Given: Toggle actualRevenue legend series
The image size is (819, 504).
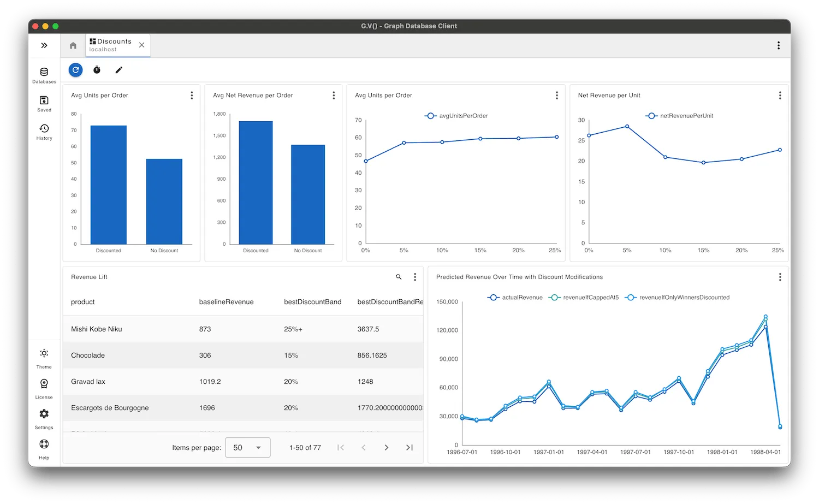Looking at the screenshot, I should [x=515, y=298].
